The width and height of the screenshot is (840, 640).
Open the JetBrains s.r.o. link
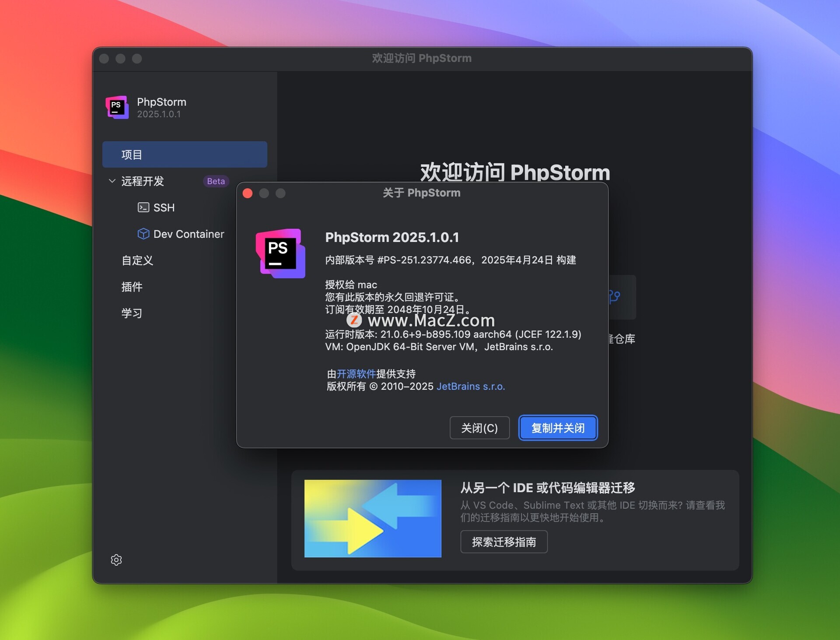point(471,387)
